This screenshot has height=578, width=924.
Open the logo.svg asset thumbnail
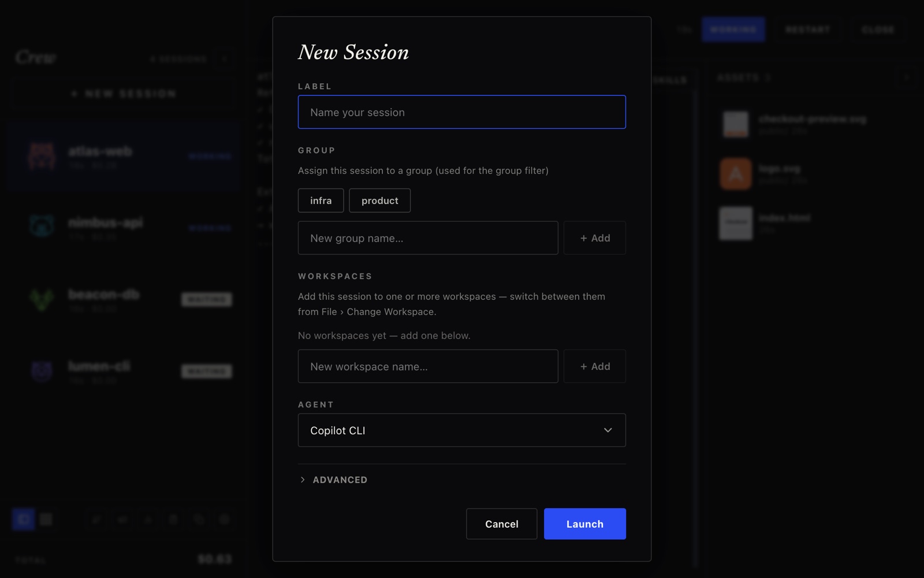(x=736, y=173)
